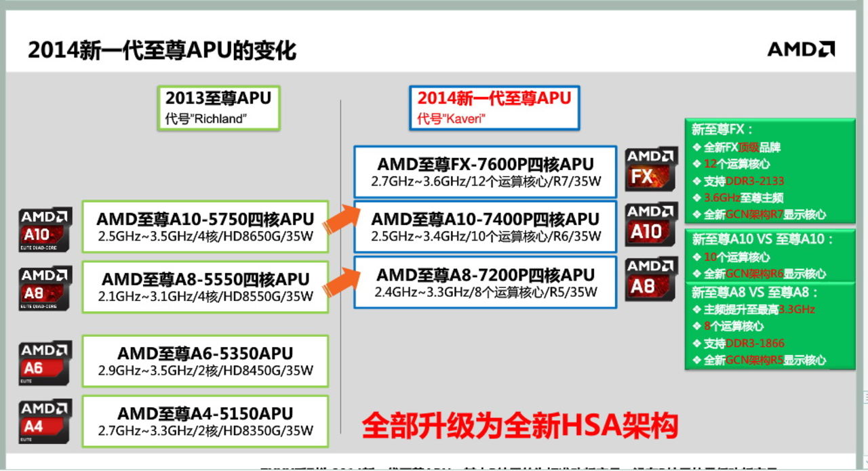Click the AMD logo in the slide header

click(800, 49)
